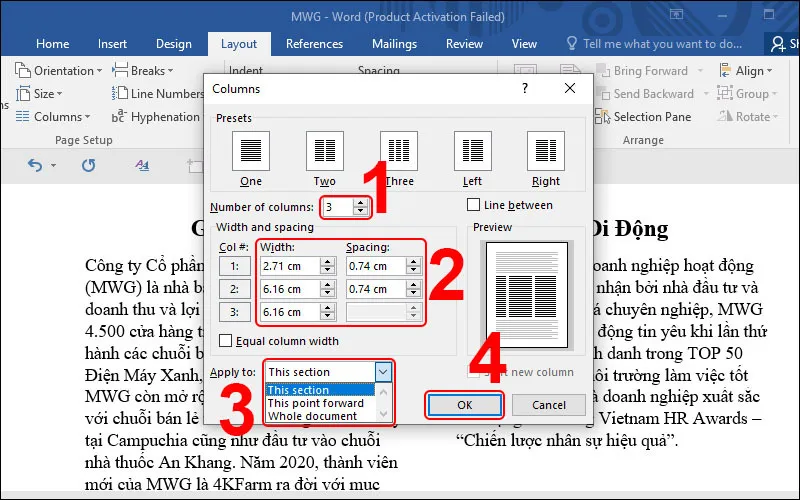Viewport: 800px width, 500px height.
Task: Click the Undo arrow in quick access toolbar
Action: click(x=35, y=165)
